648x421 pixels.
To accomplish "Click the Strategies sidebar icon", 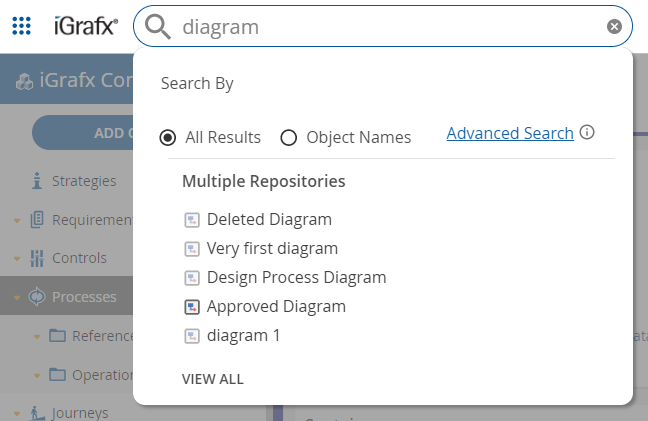I will pyautogui.click(x=38, y=181).
